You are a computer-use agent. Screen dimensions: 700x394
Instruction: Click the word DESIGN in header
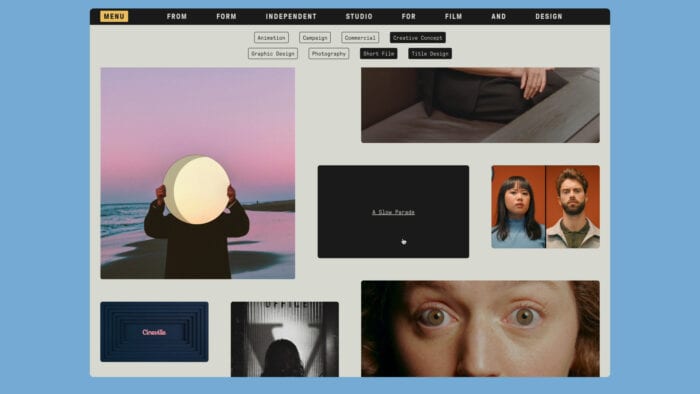[x=549, y=17]
